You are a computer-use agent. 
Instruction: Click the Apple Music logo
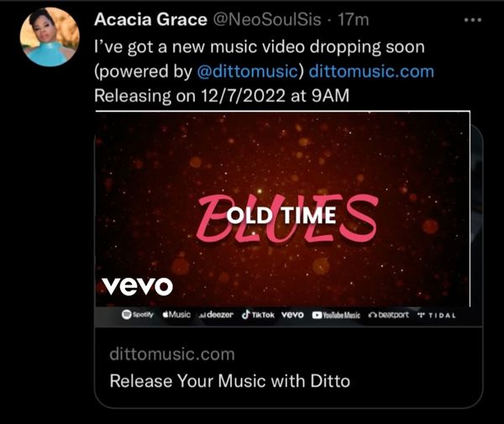click(176, 315)
